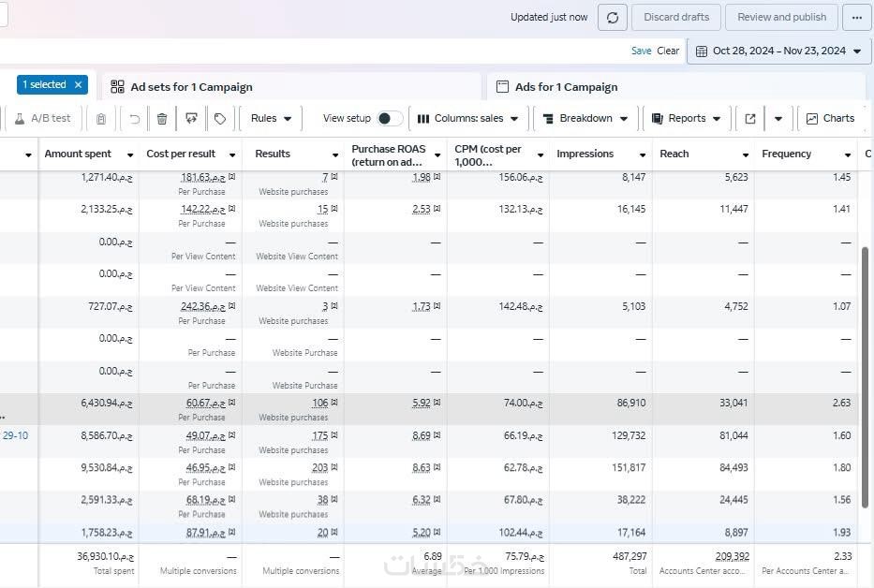Click 46.95 cost per result value
This screenshot has width=874, height=588.
(x=206, y=467)
